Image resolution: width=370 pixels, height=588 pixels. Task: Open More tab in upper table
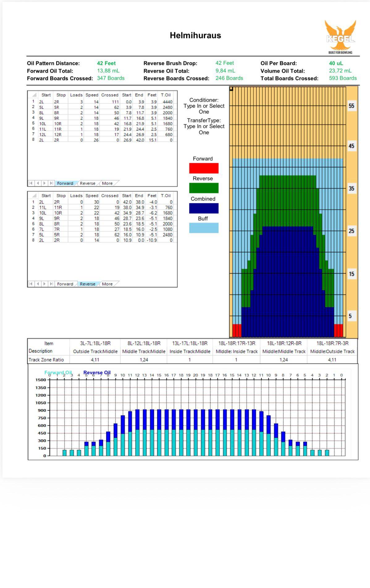click(x=107, y=183)
